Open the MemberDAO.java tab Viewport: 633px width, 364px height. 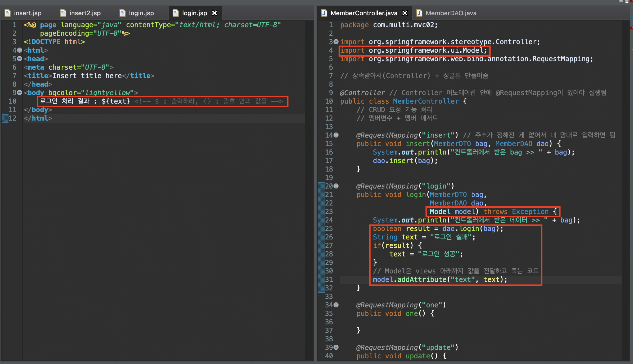[451, 13]
